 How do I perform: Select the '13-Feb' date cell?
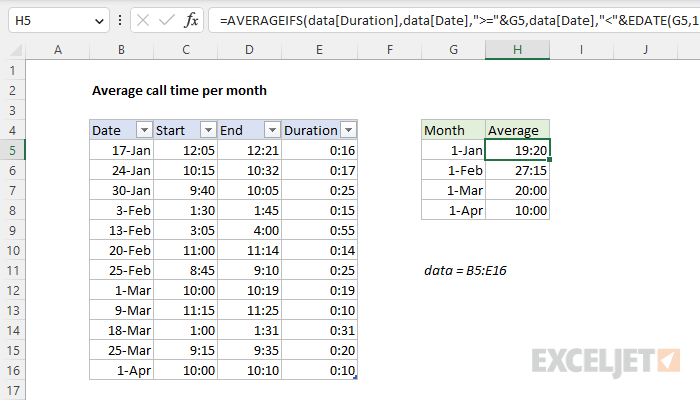(121, 230)
